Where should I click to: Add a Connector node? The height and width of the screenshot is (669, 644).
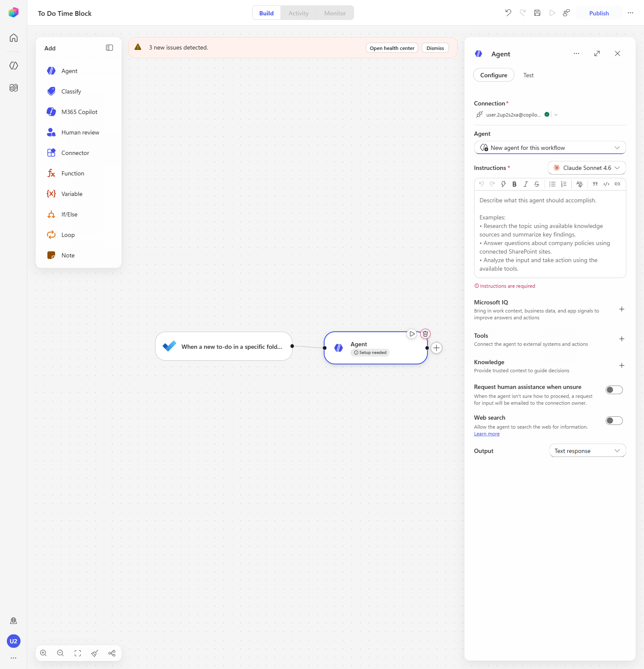coord(79,153)
